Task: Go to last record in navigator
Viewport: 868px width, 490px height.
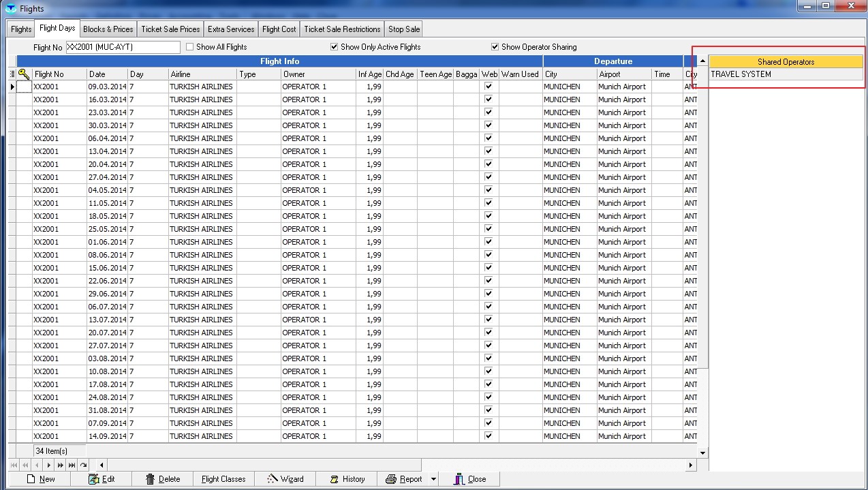Action: pos(72,465)
